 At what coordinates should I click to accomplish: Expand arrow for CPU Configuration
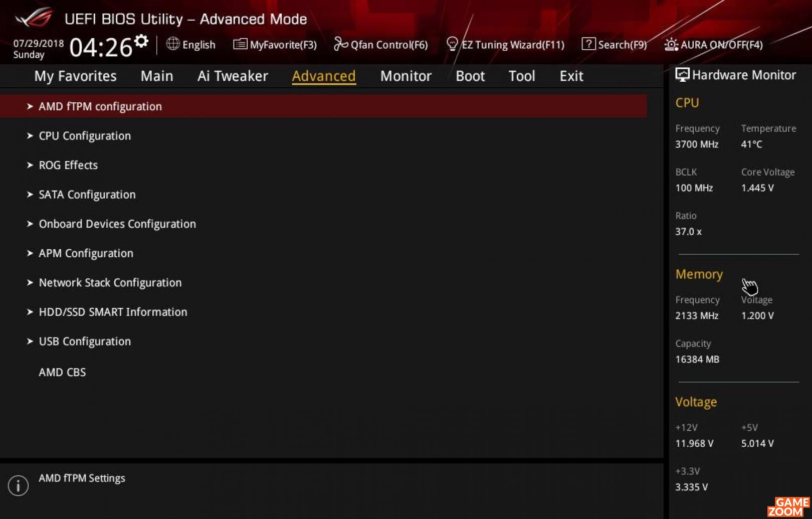tap(30, 135)
